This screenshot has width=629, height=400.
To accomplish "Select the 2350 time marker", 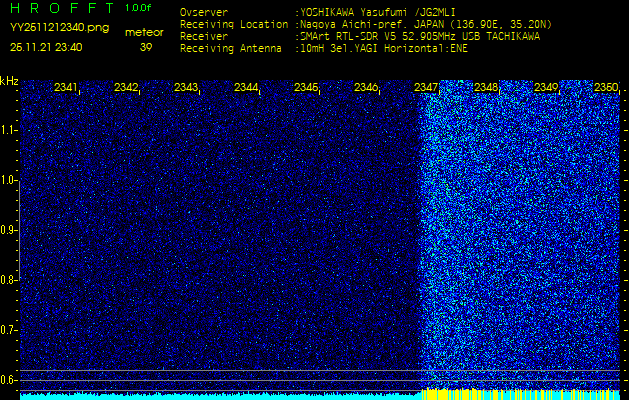I will [x=606, y=88].
